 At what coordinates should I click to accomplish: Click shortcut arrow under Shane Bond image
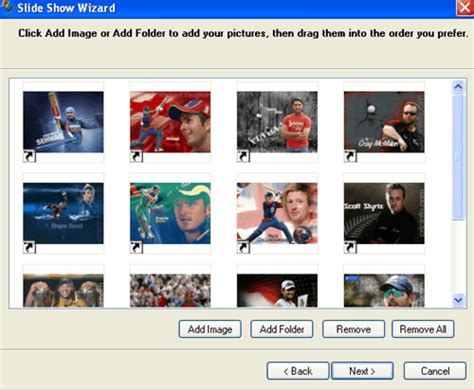(x=29, y=247)
